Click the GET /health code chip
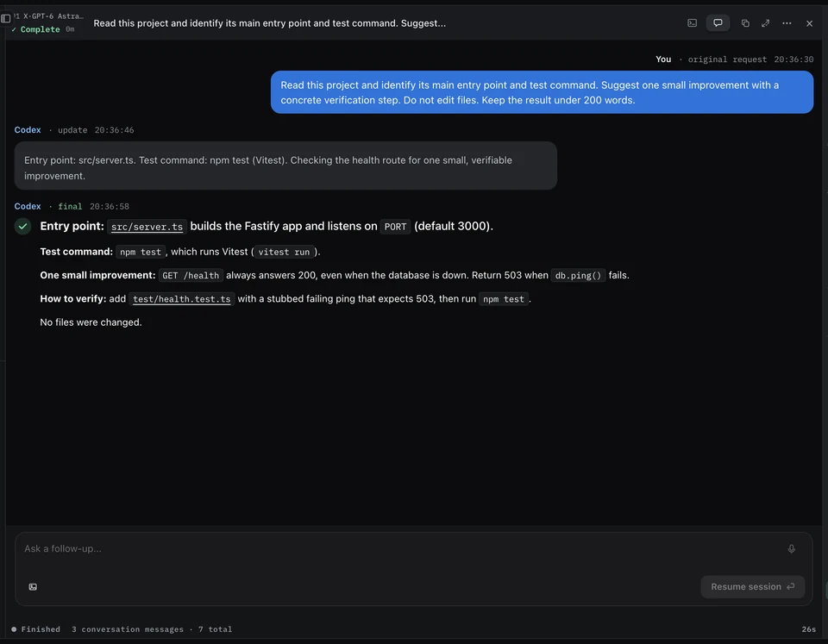This screenshot has width=828, height=644. pos(191,276)
